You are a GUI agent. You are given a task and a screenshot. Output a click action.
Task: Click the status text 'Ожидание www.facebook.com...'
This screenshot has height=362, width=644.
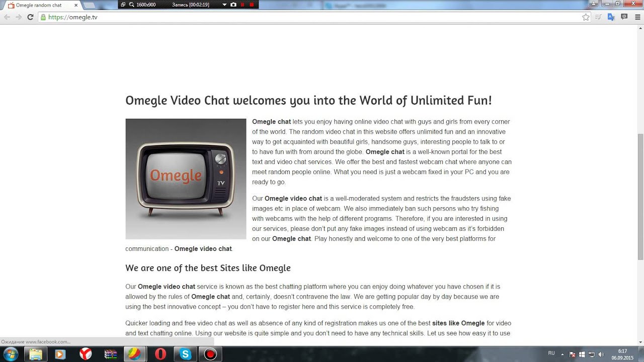tap(36, 342)
